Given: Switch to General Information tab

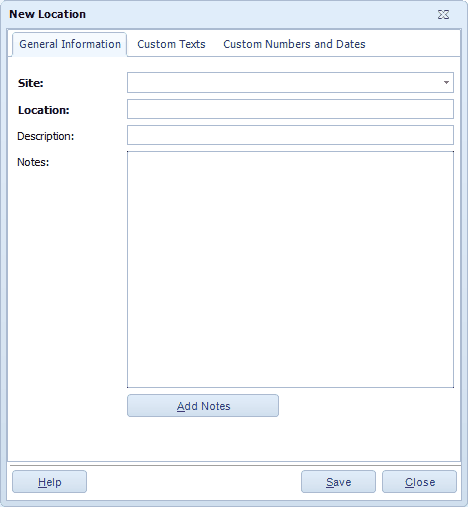Looking at the screenshot, I should pos(70,44).
